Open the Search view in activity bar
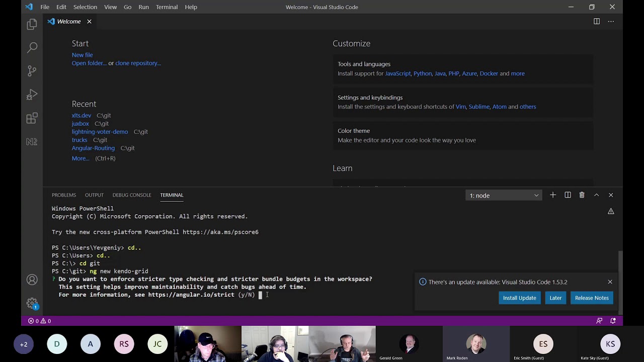Viewport: 644px width, 362px height. [32, 47]
